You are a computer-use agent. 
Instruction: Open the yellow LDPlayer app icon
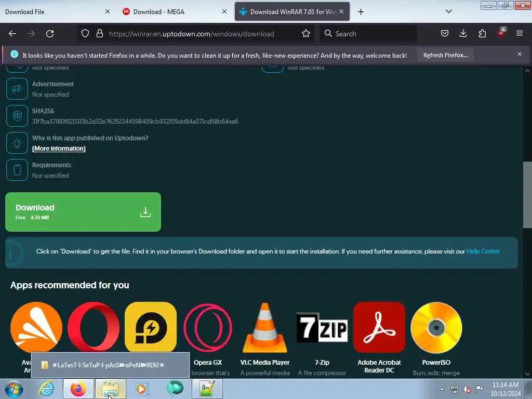click(151, 327)
